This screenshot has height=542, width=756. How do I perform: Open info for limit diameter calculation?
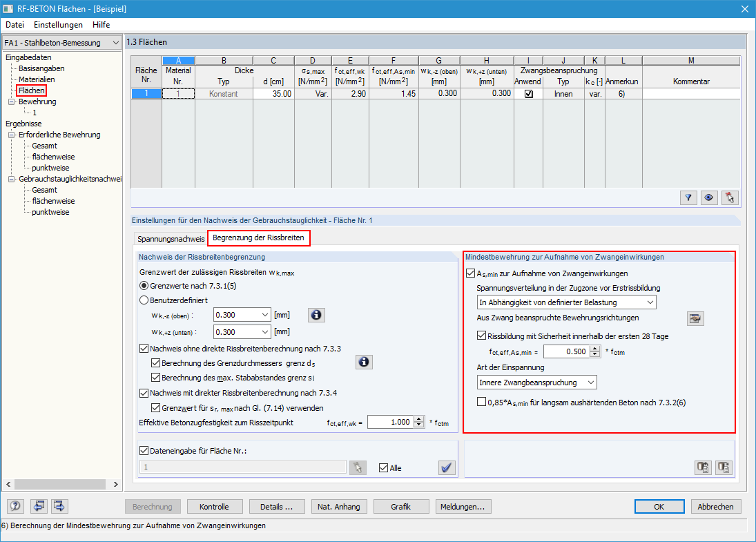(364, 362)
